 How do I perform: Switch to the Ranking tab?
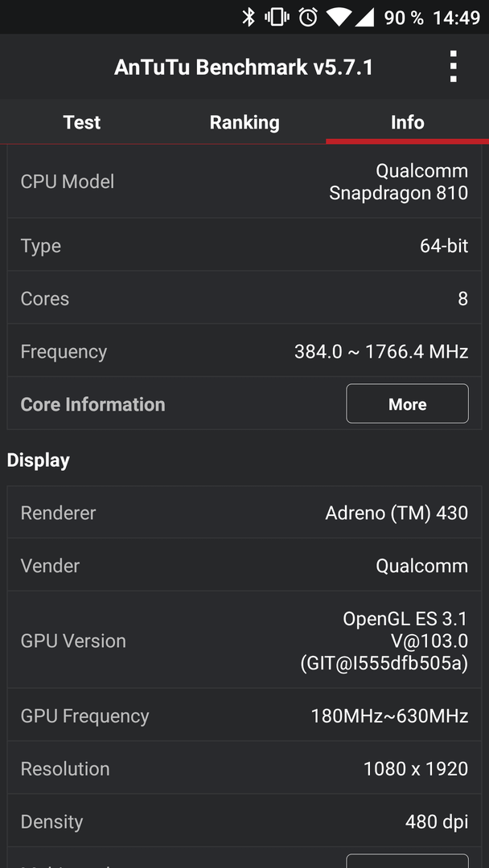click(x=244, y=122)
